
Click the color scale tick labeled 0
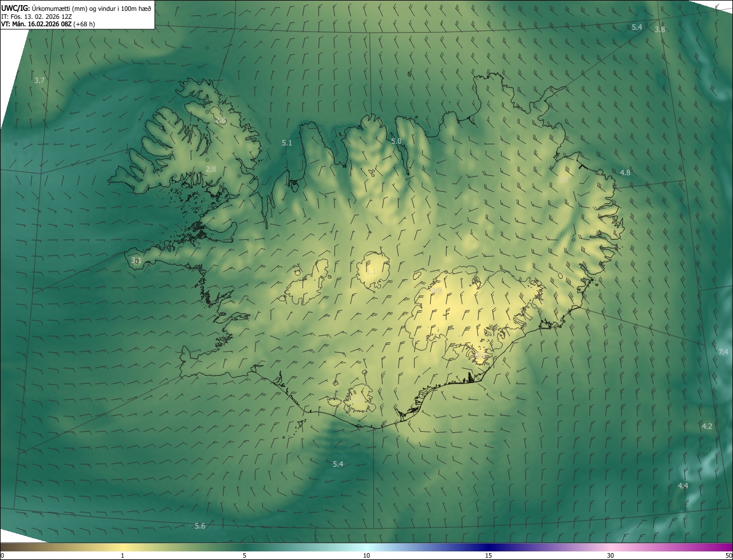[x=2, y=556]
